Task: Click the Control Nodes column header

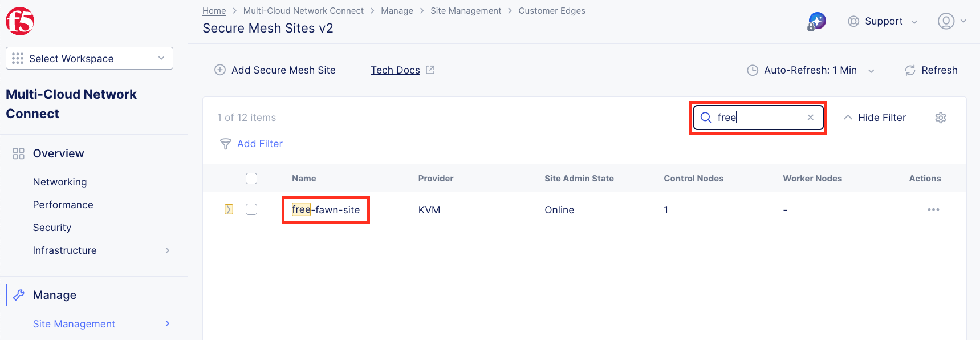Action: pyautogui.click(x=694, y=179)
